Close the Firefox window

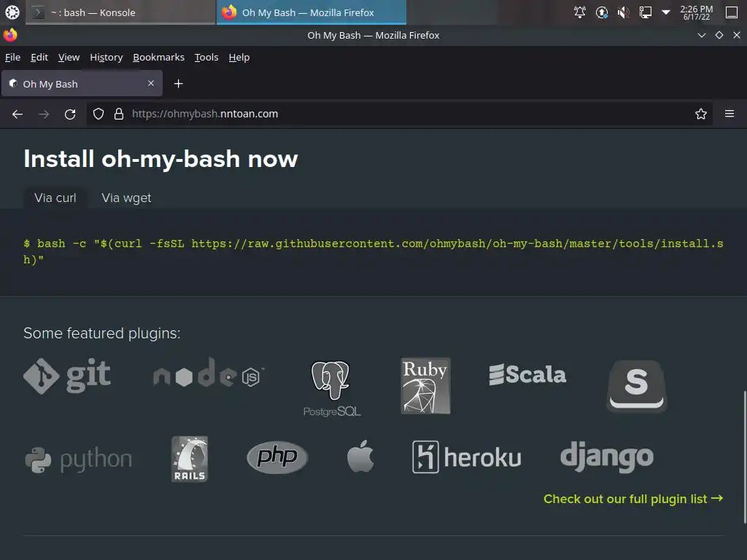(737, 35)
